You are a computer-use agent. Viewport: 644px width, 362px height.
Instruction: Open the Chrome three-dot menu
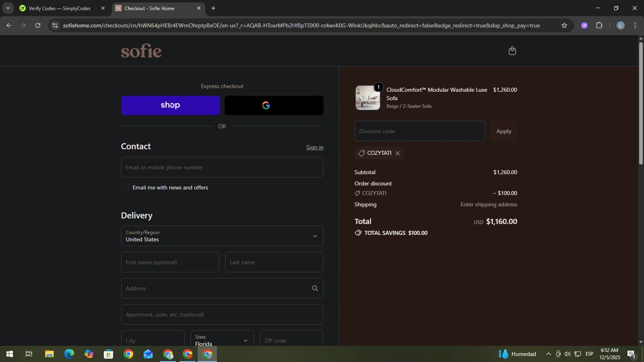pos(635,25)
